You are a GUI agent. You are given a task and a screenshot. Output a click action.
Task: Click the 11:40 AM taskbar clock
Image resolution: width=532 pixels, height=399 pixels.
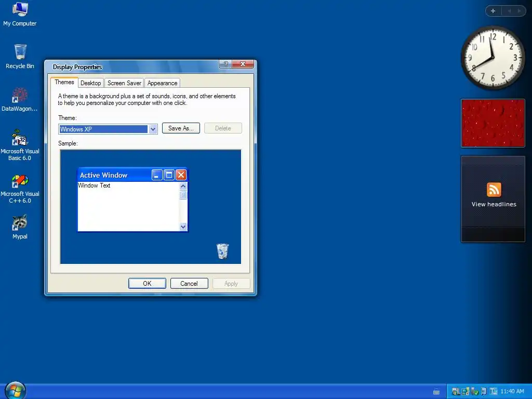click(512, 391)
